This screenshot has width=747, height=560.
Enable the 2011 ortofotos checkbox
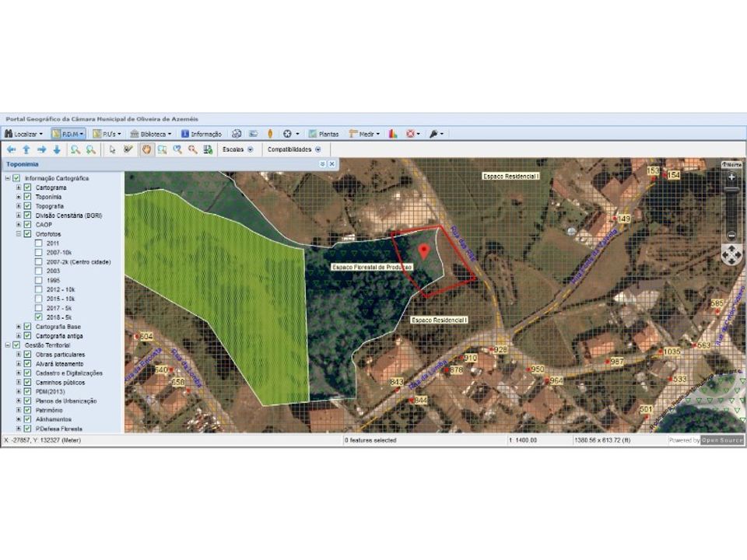[x=39, y=243]
